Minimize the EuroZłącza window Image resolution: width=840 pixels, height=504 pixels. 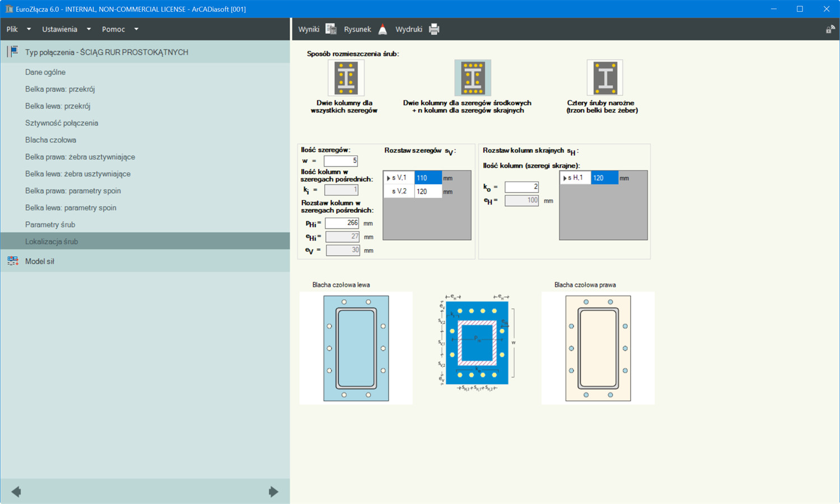[x=773, y=9]
